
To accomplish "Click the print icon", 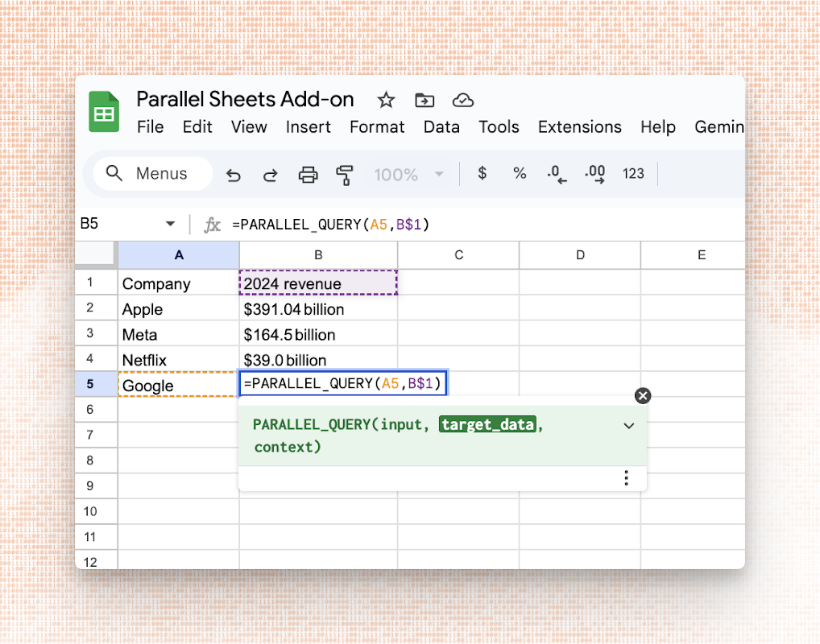I will pyautogui.click(x=308, y=175).
